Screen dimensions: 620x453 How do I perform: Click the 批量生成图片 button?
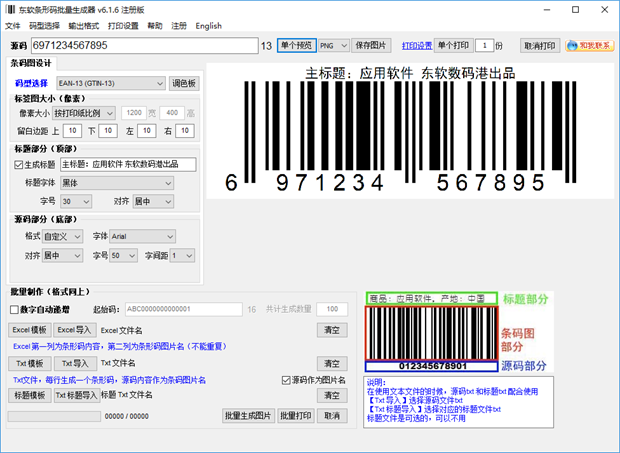(248, 416)
